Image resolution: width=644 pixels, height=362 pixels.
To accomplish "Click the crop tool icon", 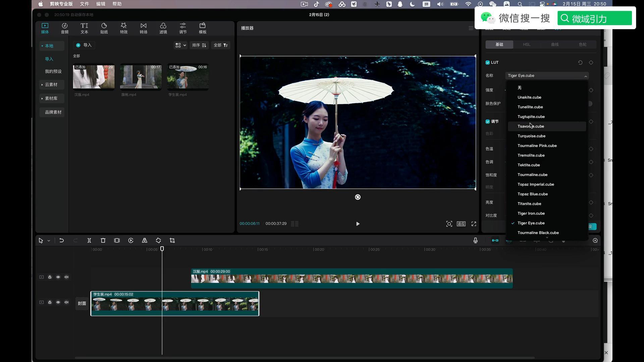I will point(172,240).
